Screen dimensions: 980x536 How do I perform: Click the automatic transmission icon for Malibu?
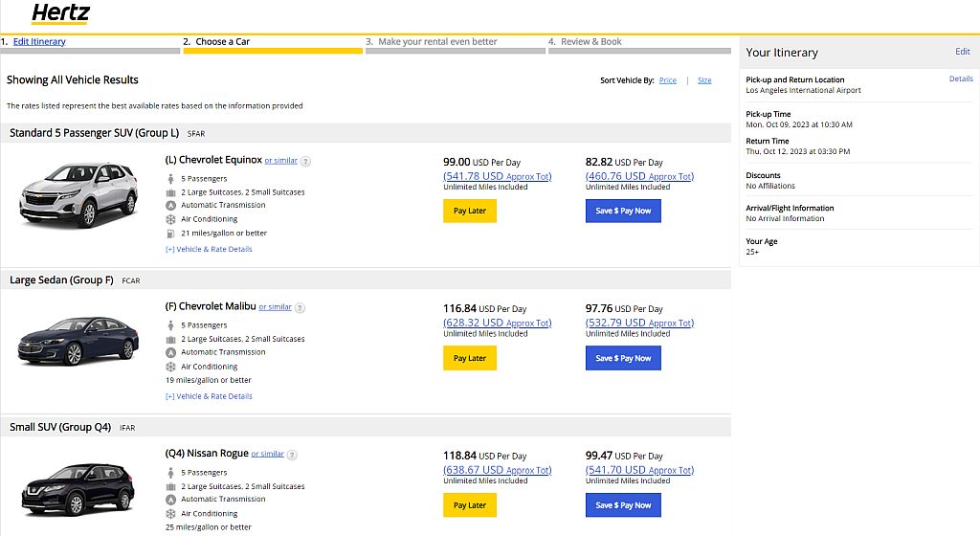(x=170, y=352)
